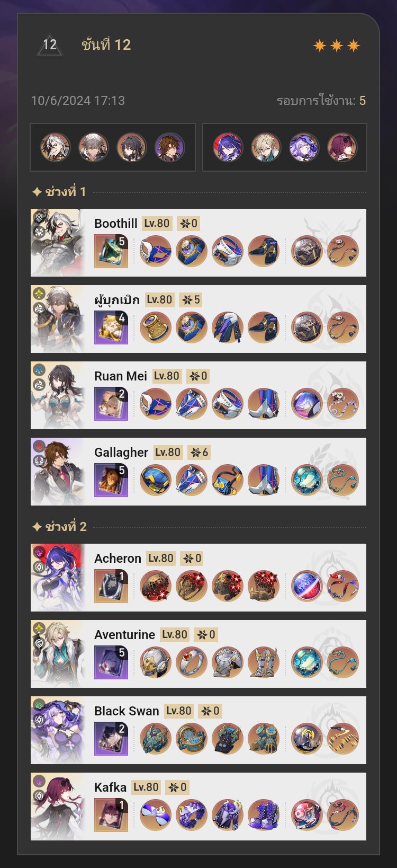Click Acheron's Lightning element icon

(x=40, y=552)
